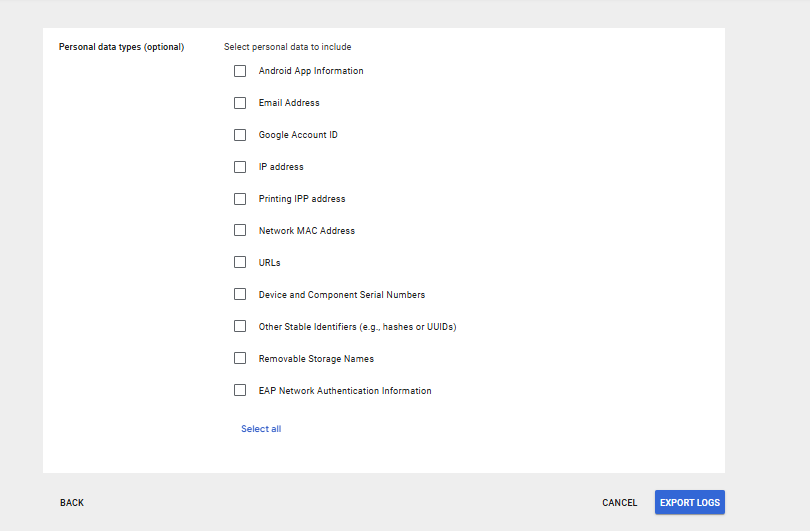
Task: Click the Cancel button
Action: 619,503
